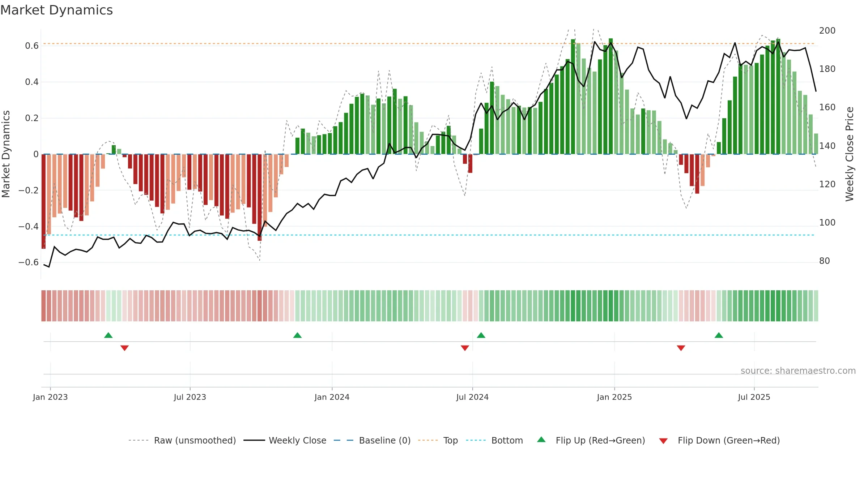Viewport: 868px width, 488px height.
Task: Select the flip-up marker just after Jul 2024
Action: tap(481, 335)
